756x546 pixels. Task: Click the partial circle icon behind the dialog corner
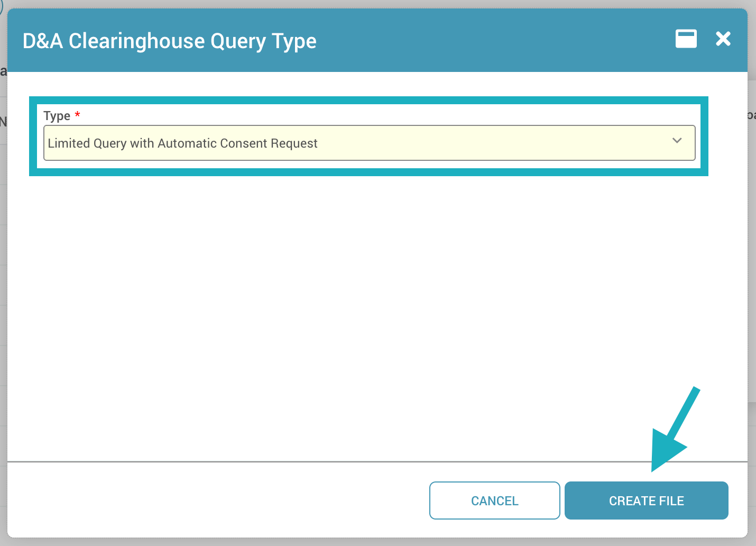tap(2, 6)
